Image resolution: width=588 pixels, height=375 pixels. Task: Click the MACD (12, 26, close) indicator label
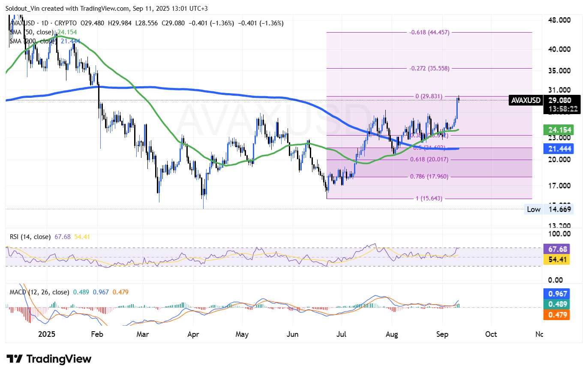pyautogui.click(x=39, y=292)
